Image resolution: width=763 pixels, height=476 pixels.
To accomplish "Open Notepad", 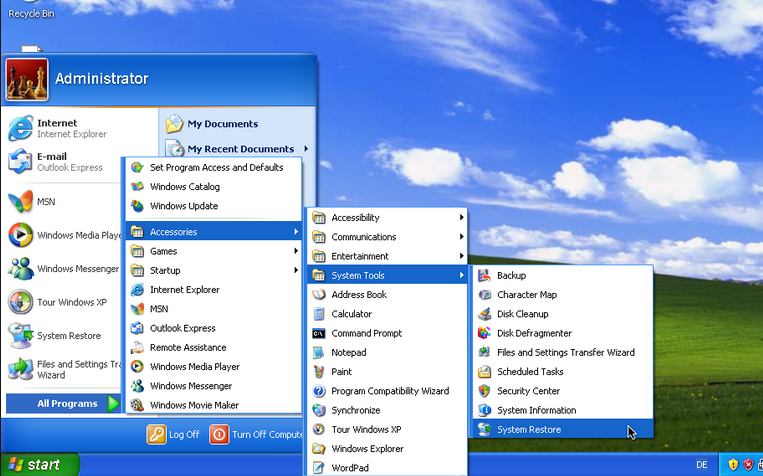I will [387, 352].
